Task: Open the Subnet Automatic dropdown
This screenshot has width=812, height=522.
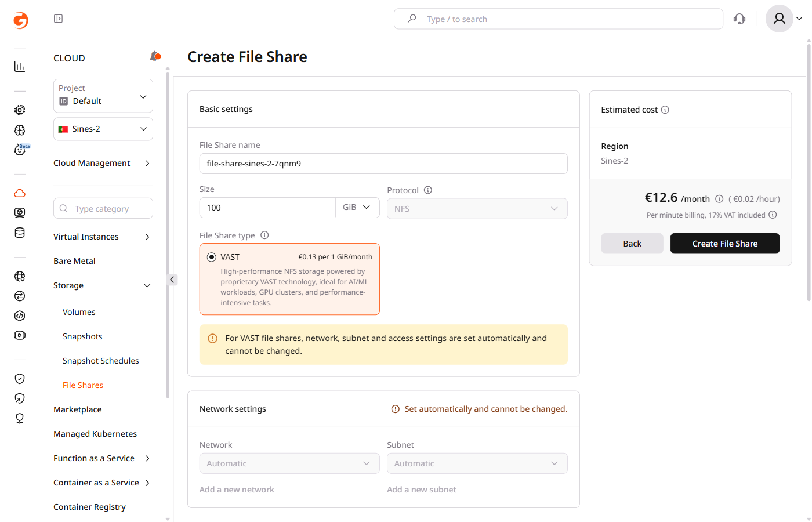Action: (477, 463)
